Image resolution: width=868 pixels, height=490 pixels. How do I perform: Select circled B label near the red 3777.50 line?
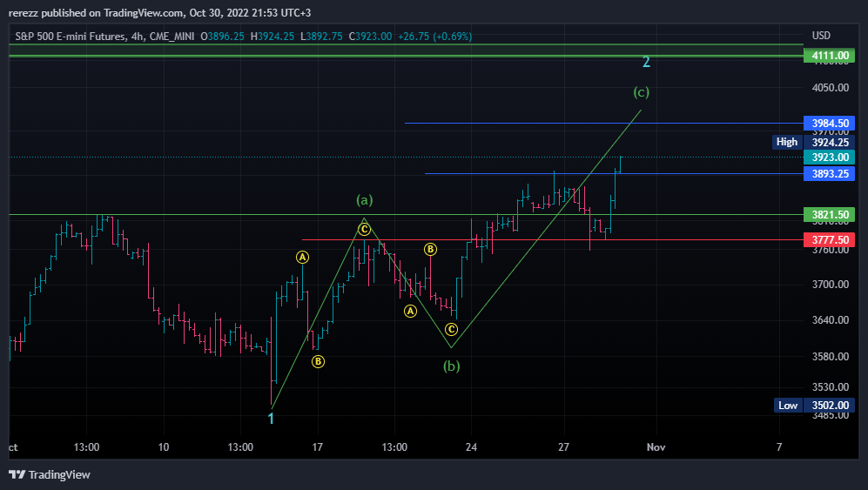pos(430,249)
